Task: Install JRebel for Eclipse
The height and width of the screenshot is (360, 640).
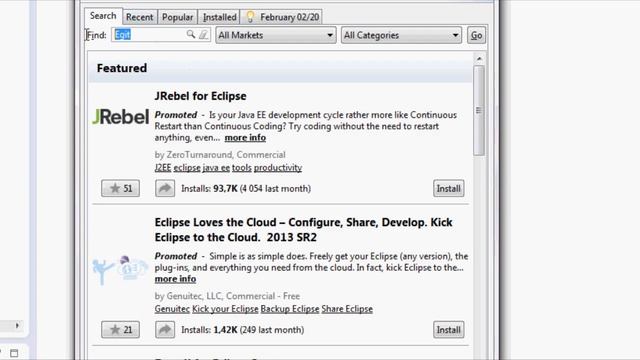Action: (x=449, y=189)
